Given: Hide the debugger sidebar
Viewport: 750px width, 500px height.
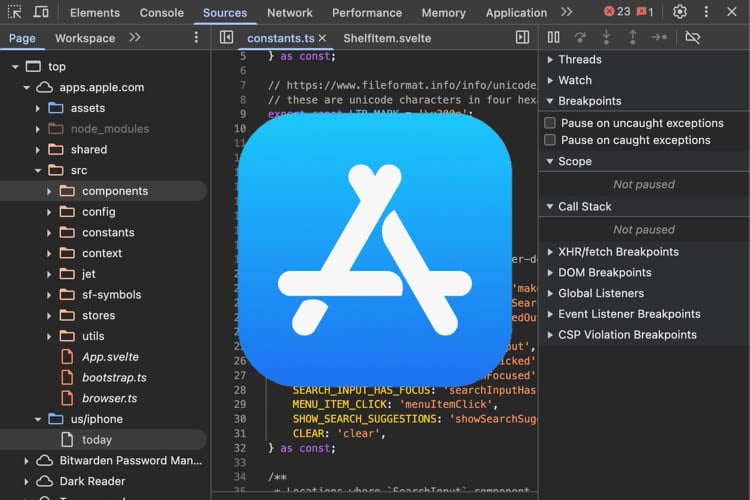Looking at the screenshot, I should click(522, 37).
